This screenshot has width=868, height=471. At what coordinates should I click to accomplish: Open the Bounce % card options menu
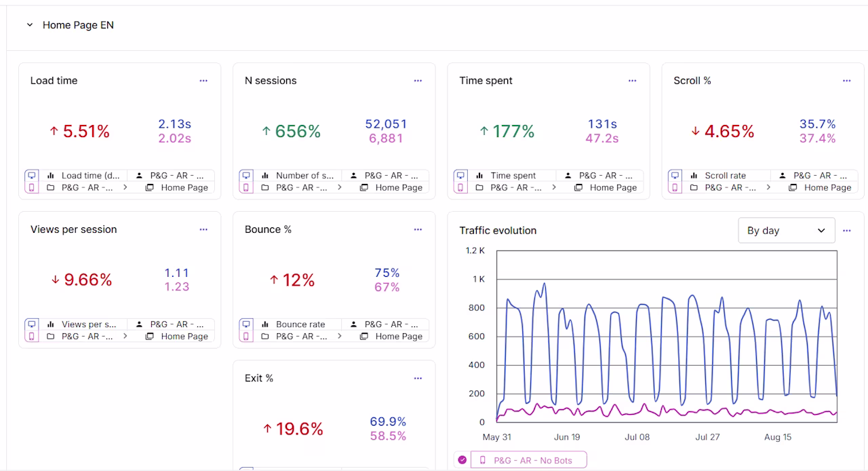418,229
